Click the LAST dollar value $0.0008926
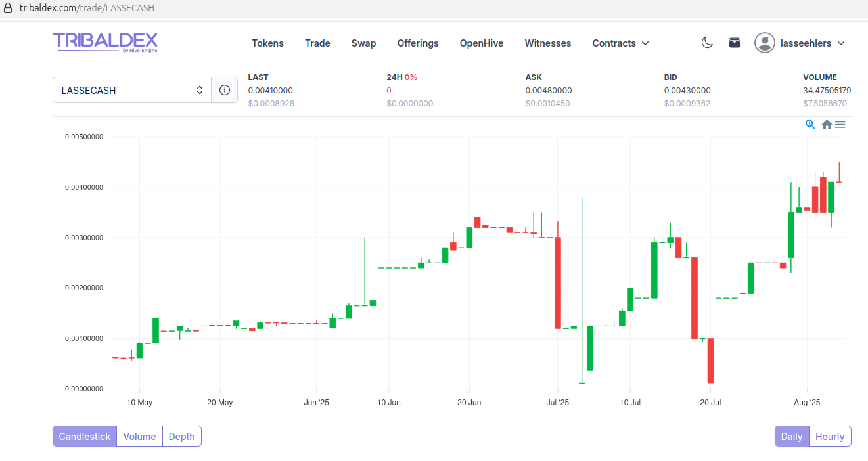The width and height of the screenshot is (868, 461). coord(271,104)
